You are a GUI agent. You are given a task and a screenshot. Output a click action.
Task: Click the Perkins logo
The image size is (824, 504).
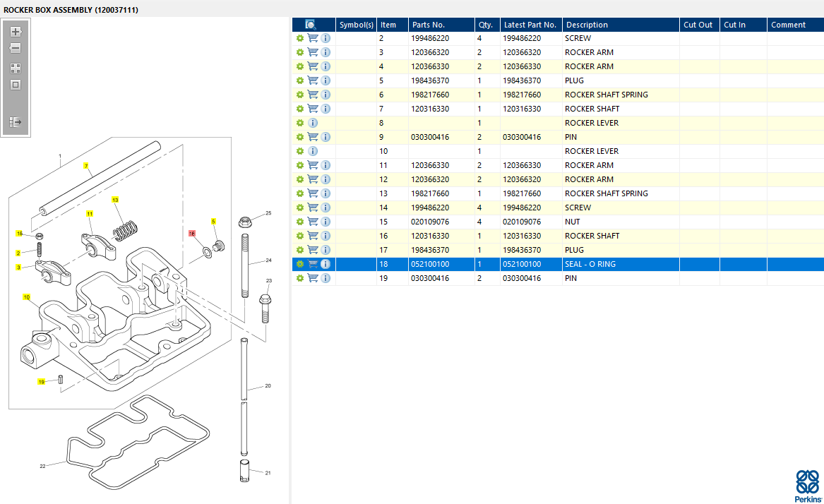point(807,486)
